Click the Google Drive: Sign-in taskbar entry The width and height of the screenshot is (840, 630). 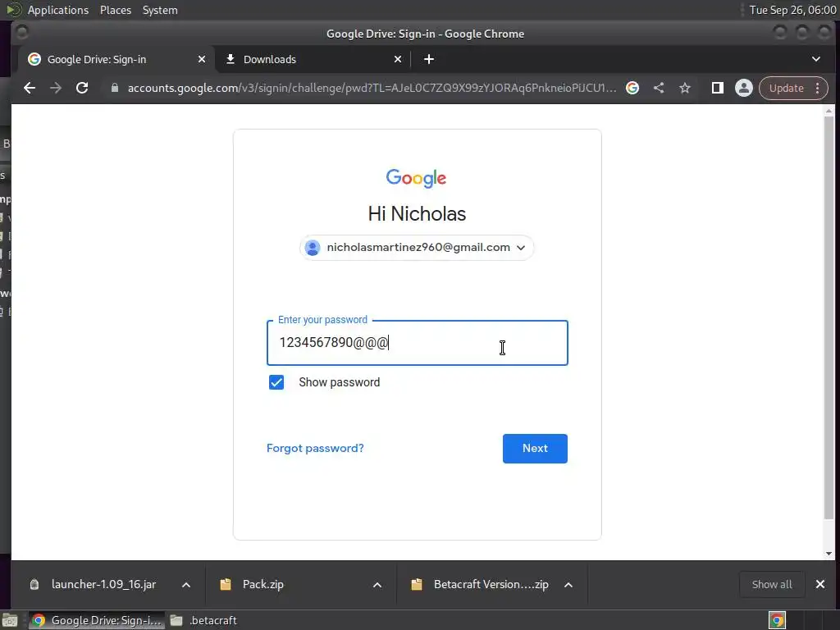coord(97,620)
